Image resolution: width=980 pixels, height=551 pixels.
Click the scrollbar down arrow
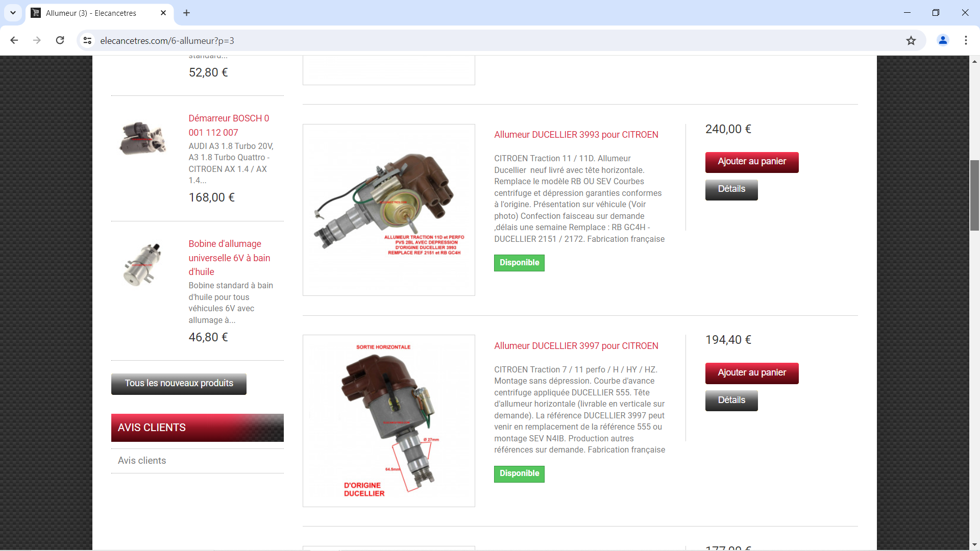pyautogui.click(x=974, y=544)
